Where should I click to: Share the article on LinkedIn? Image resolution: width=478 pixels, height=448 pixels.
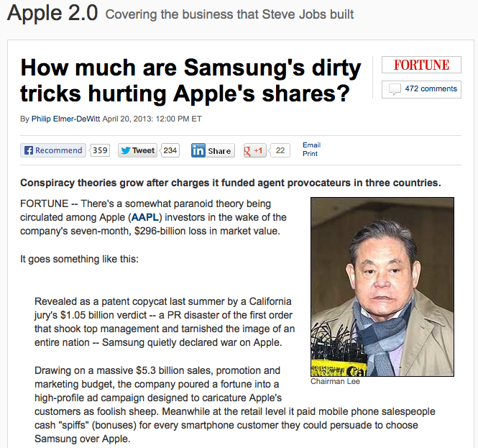tap(213, 150)
